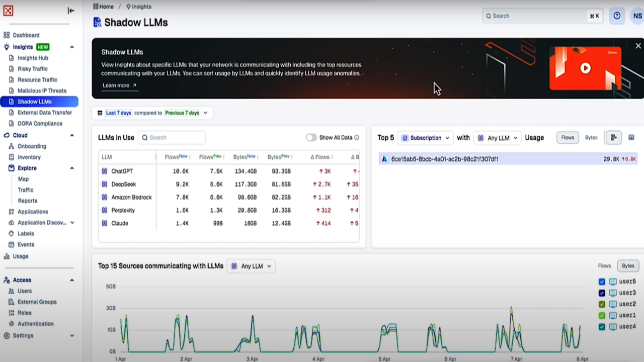Click the Insights breadcrumb

click(x=138, y=7)
